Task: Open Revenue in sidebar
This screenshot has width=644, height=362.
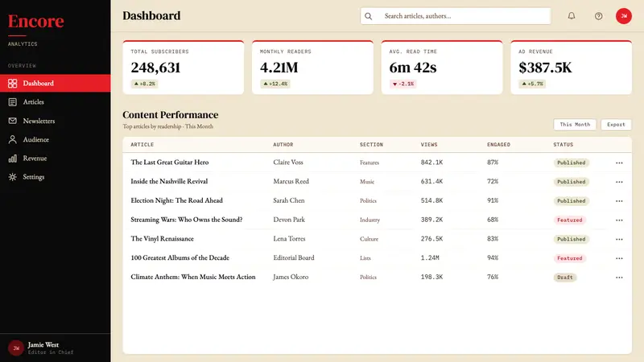Action: click(x=55, y=158)
